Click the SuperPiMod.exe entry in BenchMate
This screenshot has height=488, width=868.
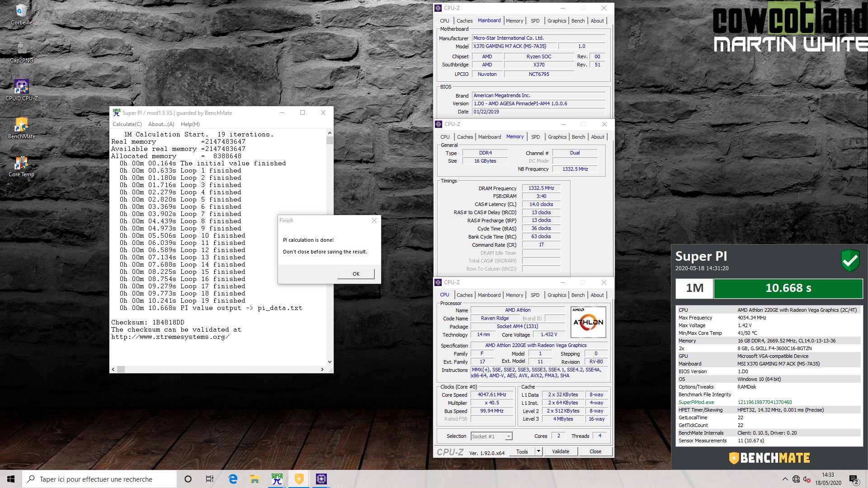pos(696,402)
